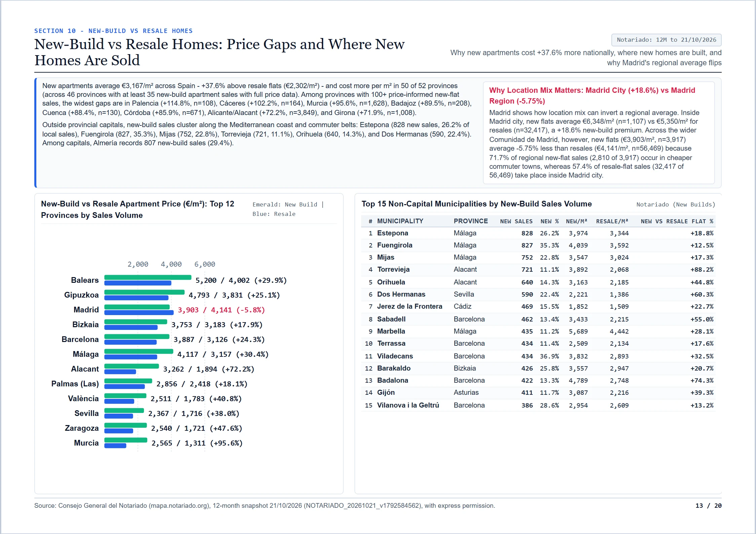This screenshot has width=756, height=534.
Task: Click the Top 15 Non-Capital Municipalities title
Action: click(x=477, y=204)
